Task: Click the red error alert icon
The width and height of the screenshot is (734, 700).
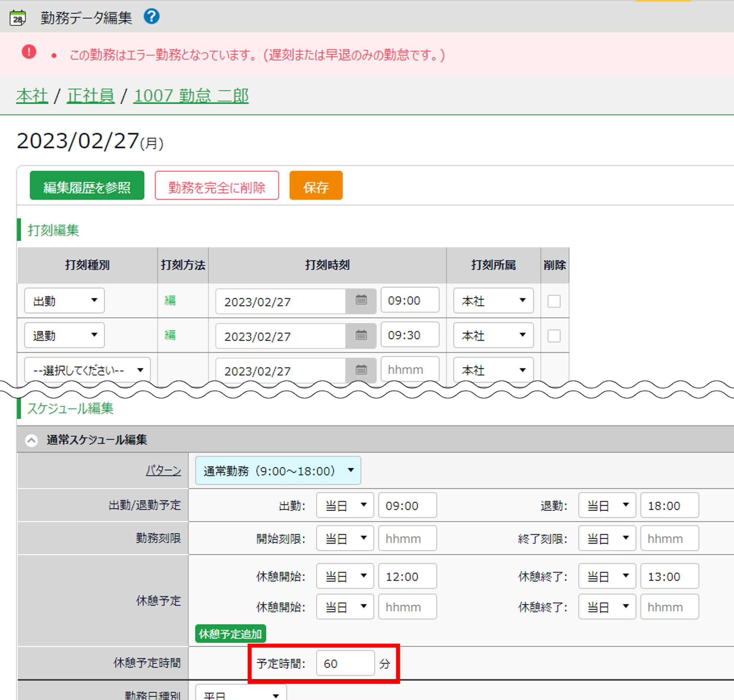Action: (29, 52)
